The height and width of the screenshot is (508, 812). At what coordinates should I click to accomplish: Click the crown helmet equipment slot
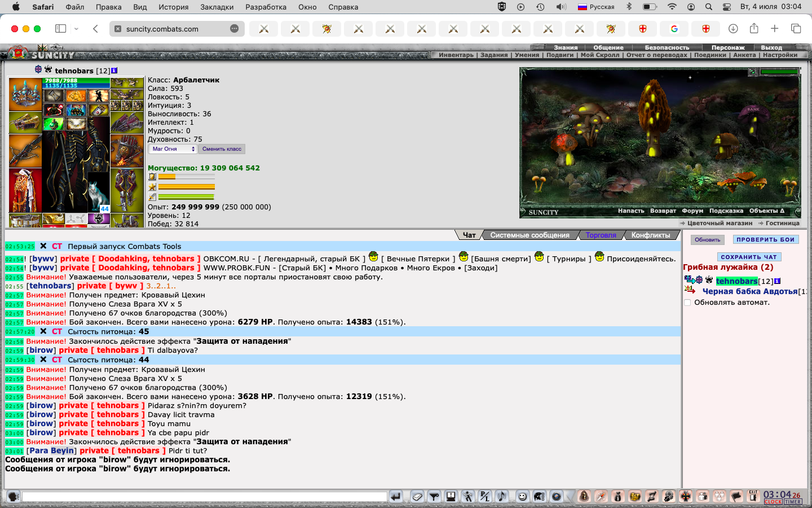click(x=25, y=94)
